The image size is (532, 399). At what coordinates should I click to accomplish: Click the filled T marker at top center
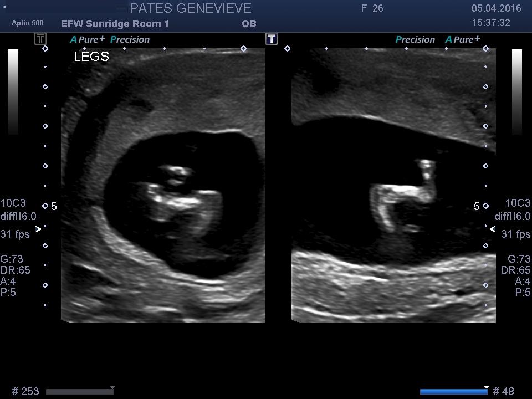click(271, 39)
